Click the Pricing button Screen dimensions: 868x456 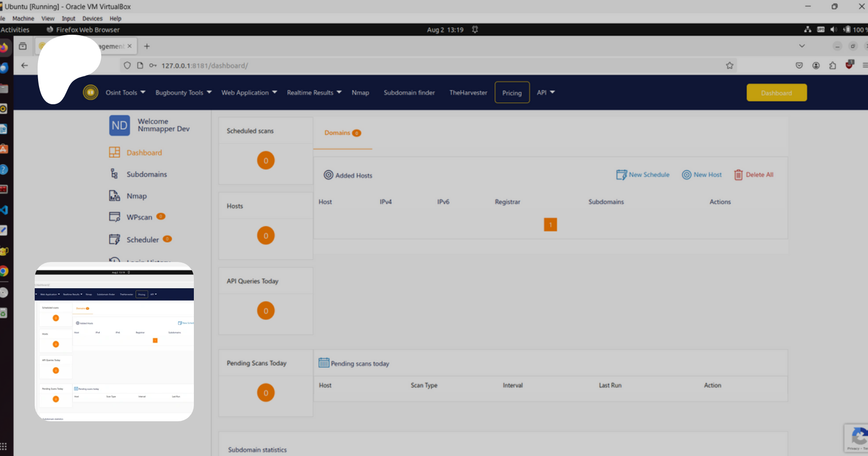[512, 93]
